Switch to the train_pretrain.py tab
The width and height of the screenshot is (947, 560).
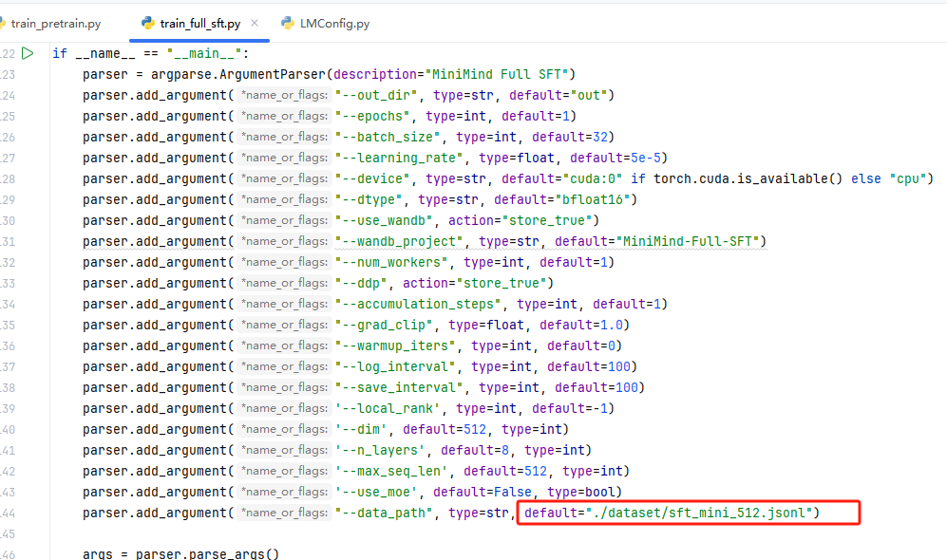pyautogui.click(x=55, y=23)
